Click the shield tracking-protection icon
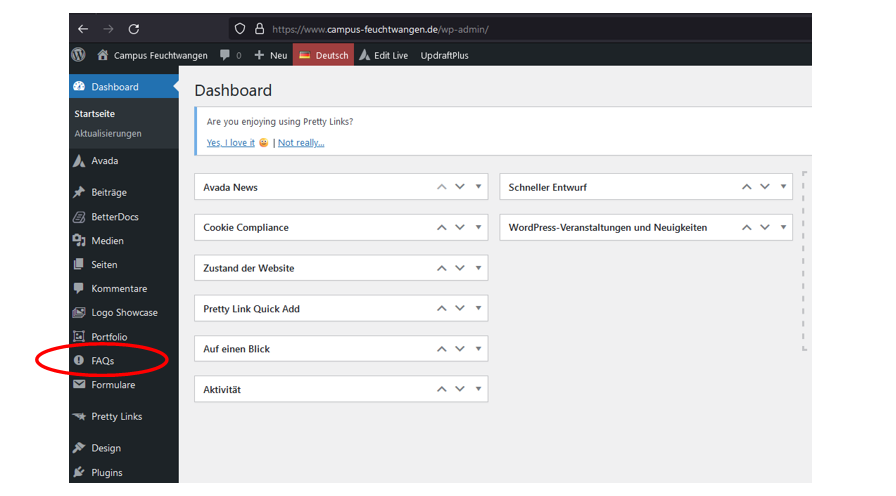 click(240, 29)
